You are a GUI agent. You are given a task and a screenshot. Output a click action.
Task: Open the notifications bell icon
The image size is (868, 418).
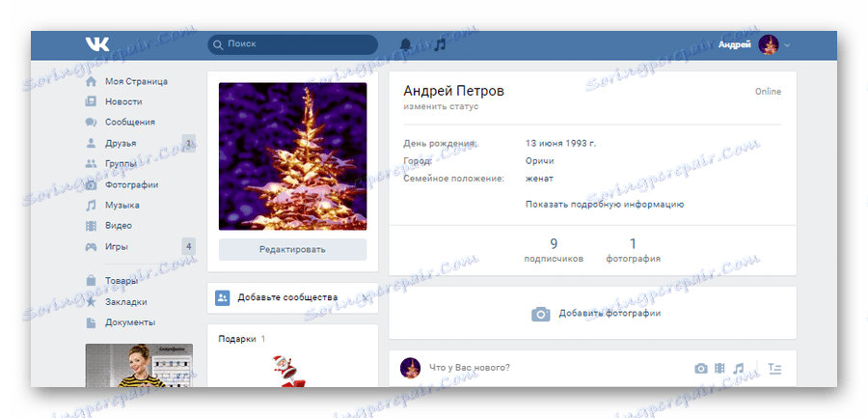click(x=406, y=44)
